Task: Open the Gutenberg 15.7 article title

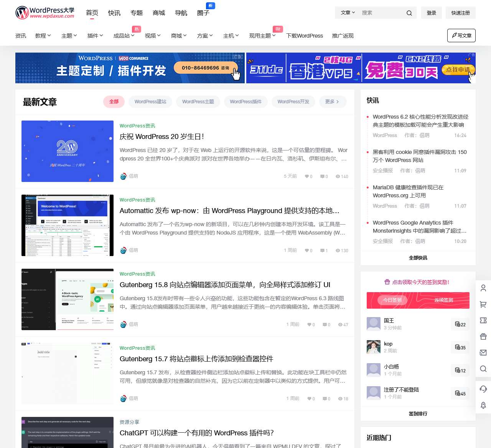Action: click(196, 359)
